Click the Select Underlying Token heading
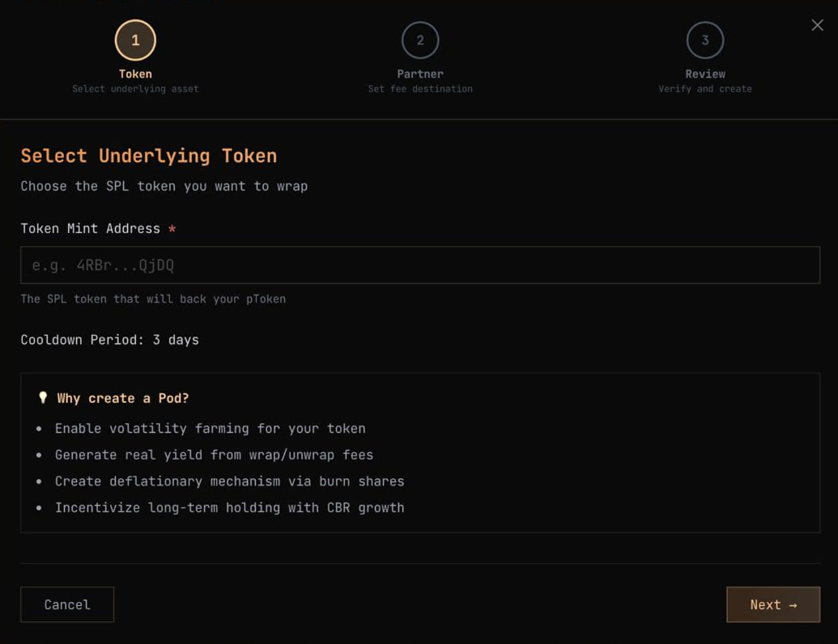This screenshot has width=838, height=644. click(x=148, y=156)
